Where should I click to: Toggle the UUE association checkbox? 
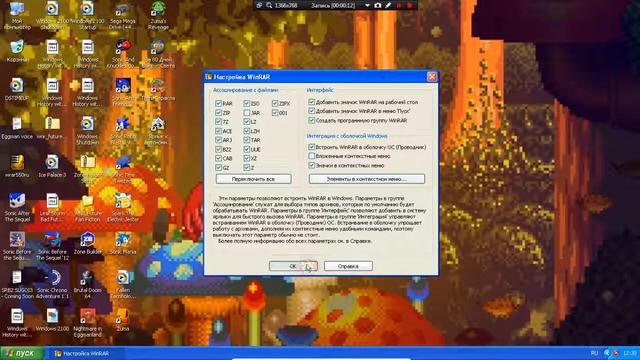pyautogui.click(x=247, y=149)
